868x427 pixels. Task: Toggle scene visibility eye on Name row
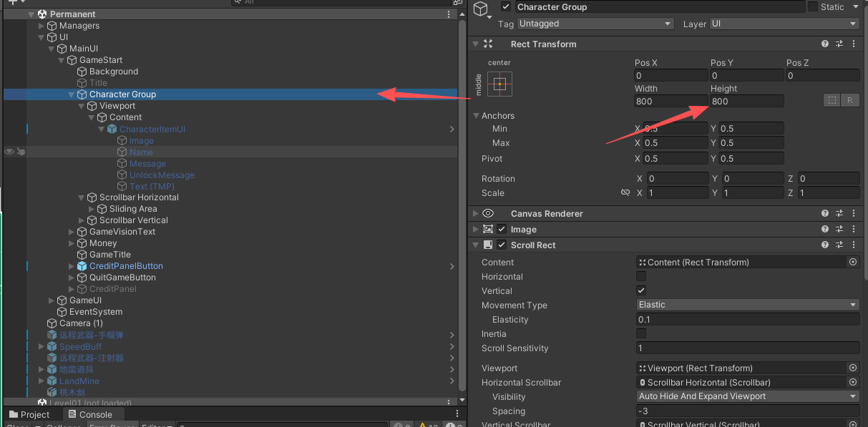pyautogui.click(x=9, y=152)
